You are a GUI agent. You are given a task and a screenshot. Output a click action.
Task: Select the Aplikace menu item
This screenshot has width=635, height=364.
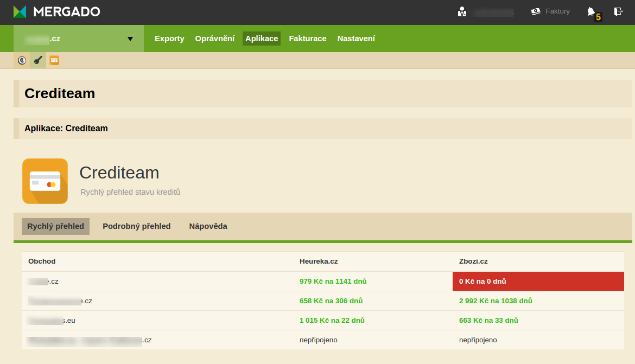(x=262, y=39)
